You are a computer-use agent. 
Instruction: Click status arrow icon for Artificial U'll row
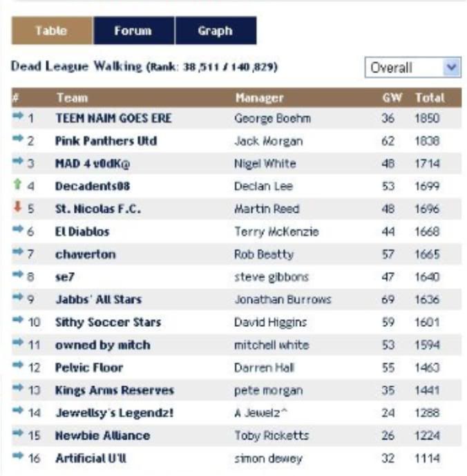(x=18, y=457)
